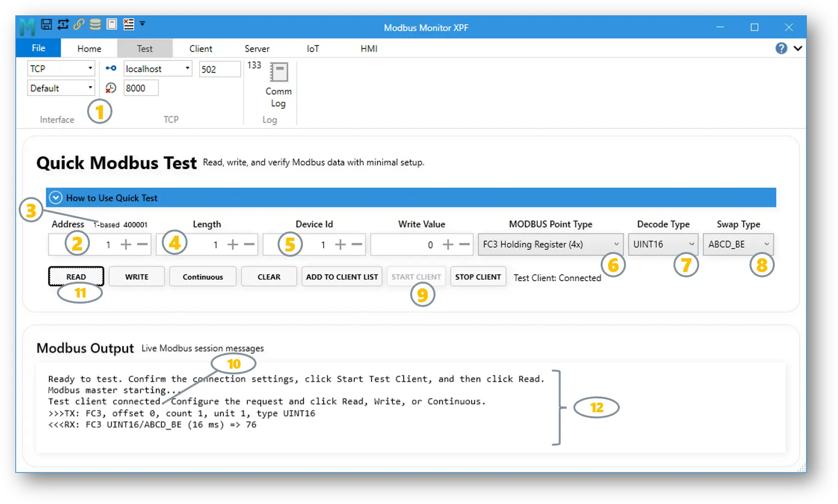Click ADD TO CLIENT LIST button
The width and height of the screenshot is (838, 504).
(x=342, y=276)
